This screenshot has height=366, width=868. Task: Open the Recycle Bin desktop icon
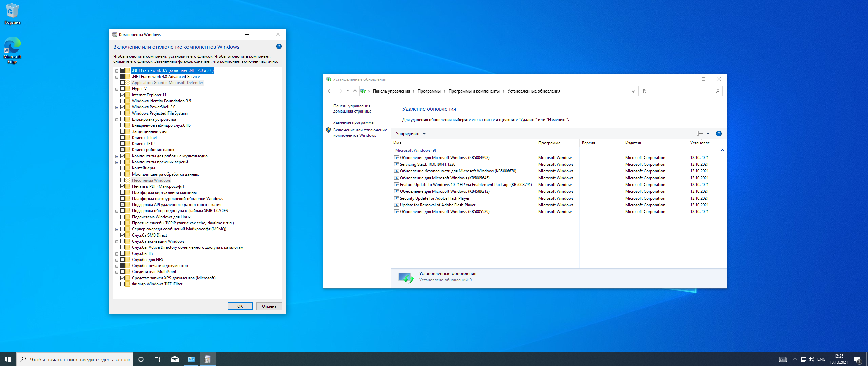13,14
